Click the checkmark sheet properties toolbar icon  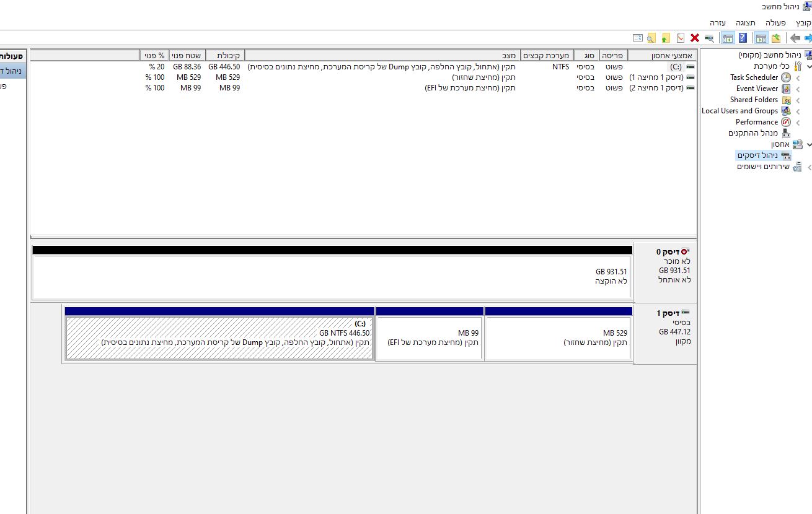681,38
